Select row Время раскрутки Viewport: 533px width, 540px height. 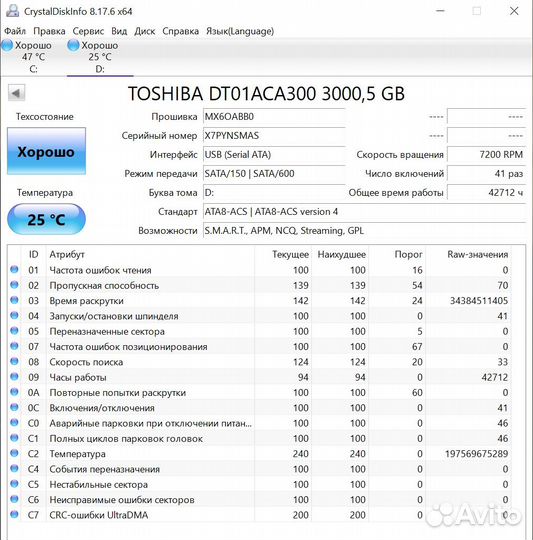pos(259,300)
